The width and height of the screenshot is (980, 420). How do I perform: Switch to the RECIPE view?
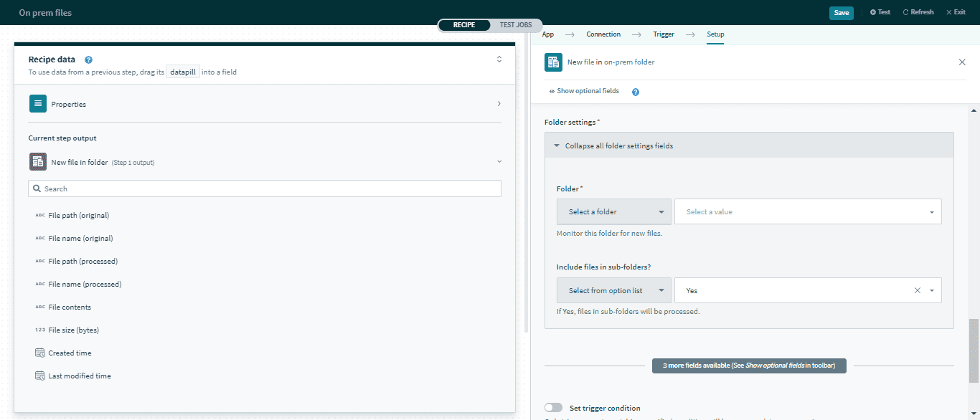[x=464, y=25]
